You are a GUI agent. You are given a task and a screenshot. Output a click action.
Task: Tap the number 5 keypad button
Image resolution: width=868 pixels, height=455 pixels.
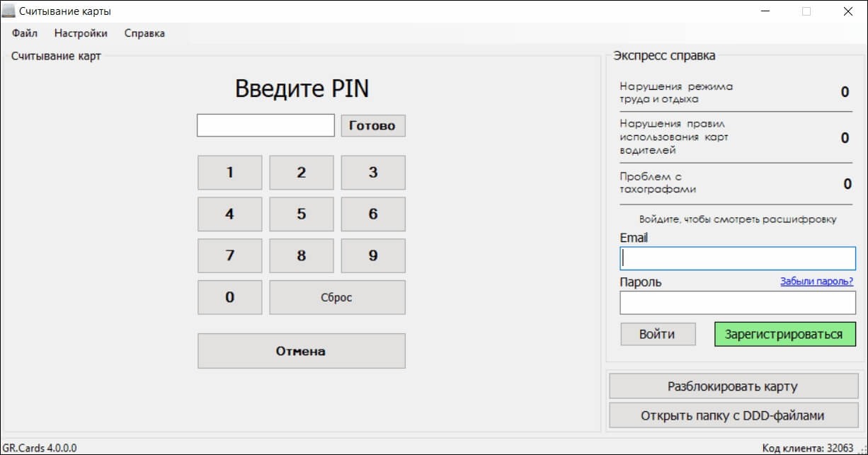point(301,214)
